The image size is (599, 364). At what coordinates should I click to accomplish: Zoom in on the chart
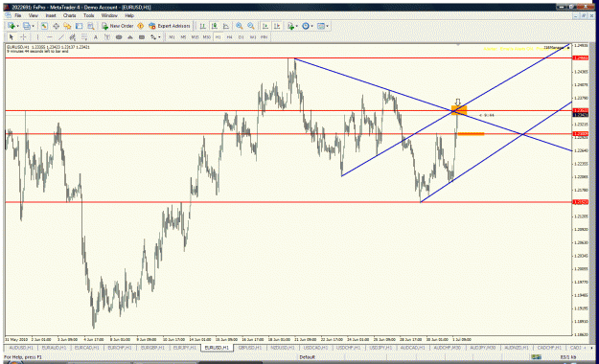point(240,26)
